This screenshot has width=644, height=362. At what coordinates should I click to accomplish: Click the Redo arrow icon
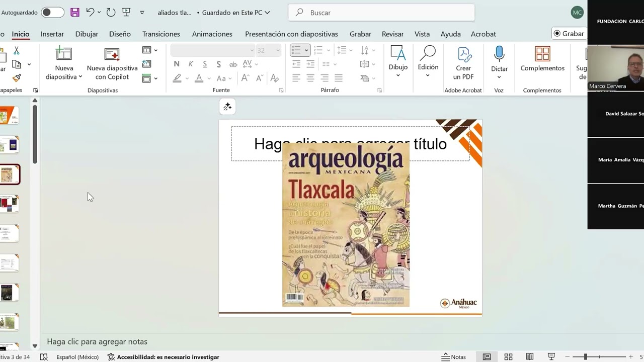coord(111,12)
